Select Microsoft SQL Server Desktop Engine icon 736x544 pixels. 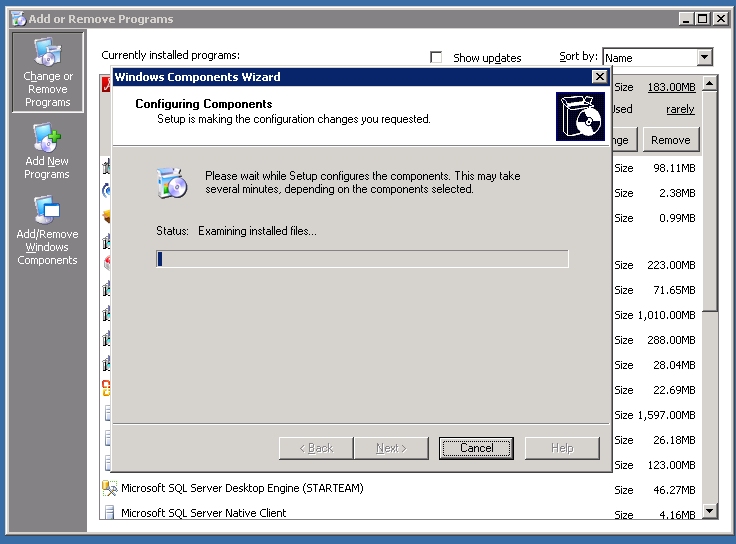(x=109, y=488)
